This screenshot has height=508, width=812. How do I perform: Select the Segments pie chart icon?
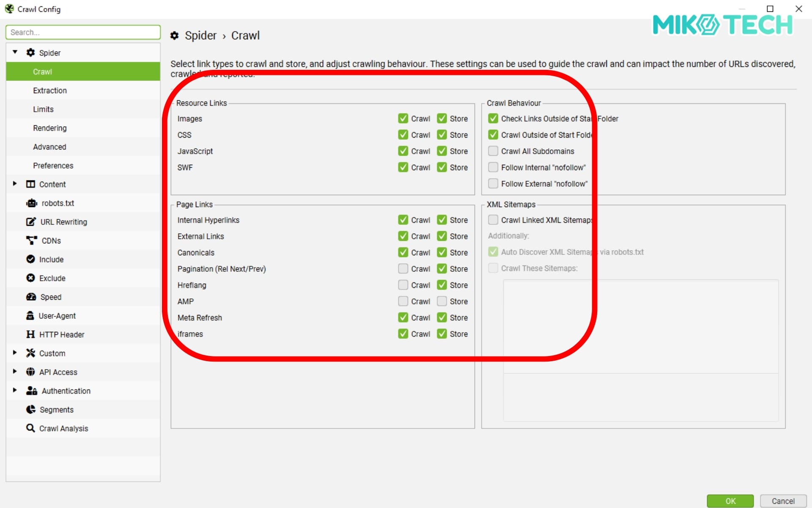[30, 409]
